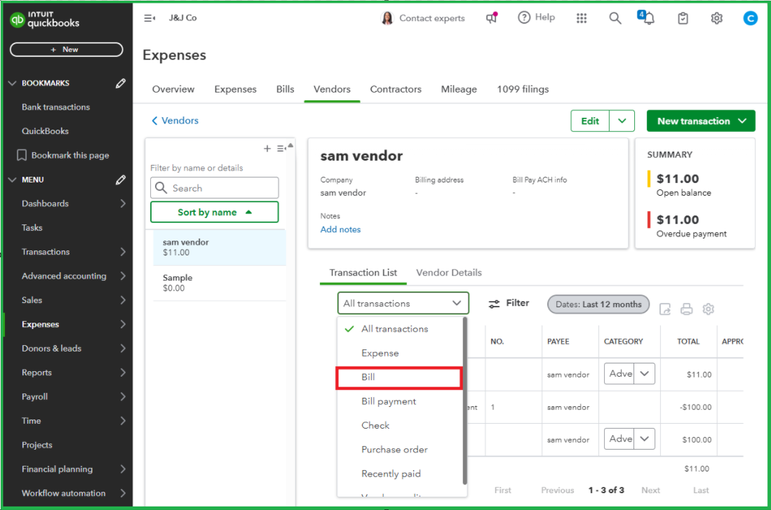Open the Edit button dropdown arrow
Image resolution: width=771 pixels, height=510 pixels.
click(622, 121)
